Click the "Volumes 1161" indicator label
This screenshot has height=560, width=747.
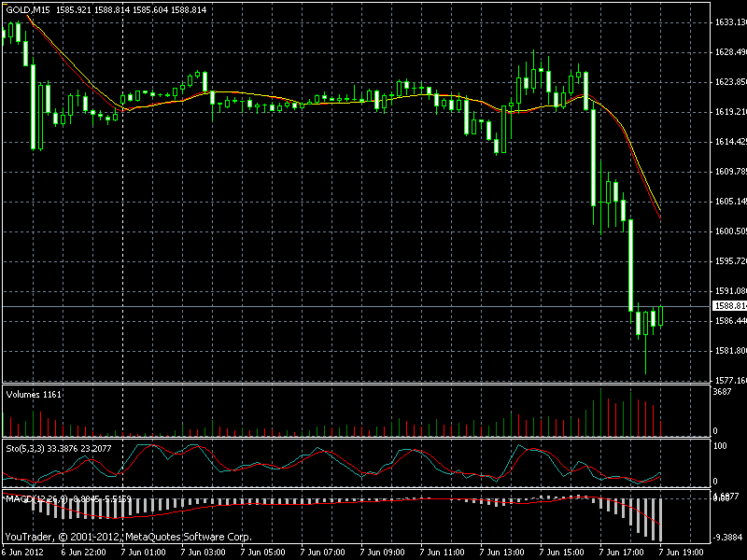click(34, 394)
